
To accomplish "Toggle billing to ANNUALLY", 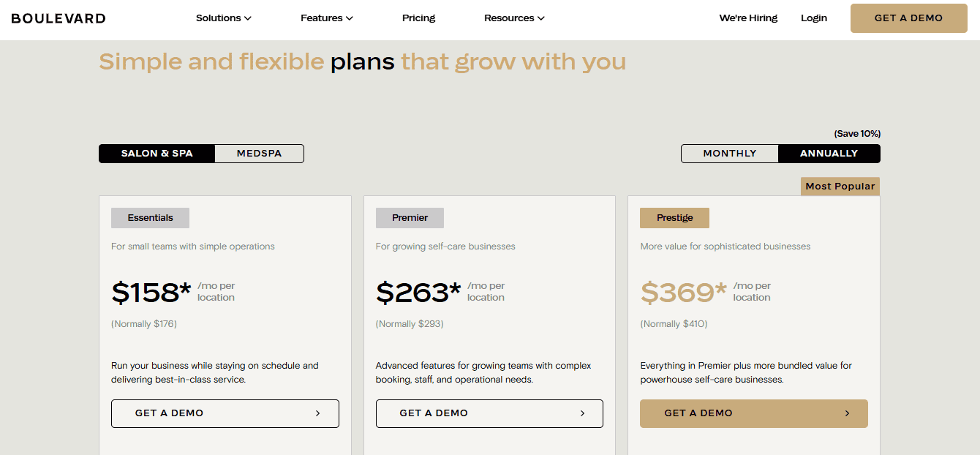I will [x=829, y=153].
